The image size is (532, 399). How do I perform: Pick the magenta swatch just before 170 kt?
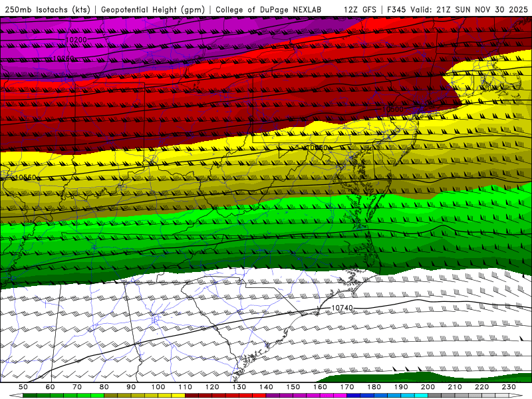(340, 396)
